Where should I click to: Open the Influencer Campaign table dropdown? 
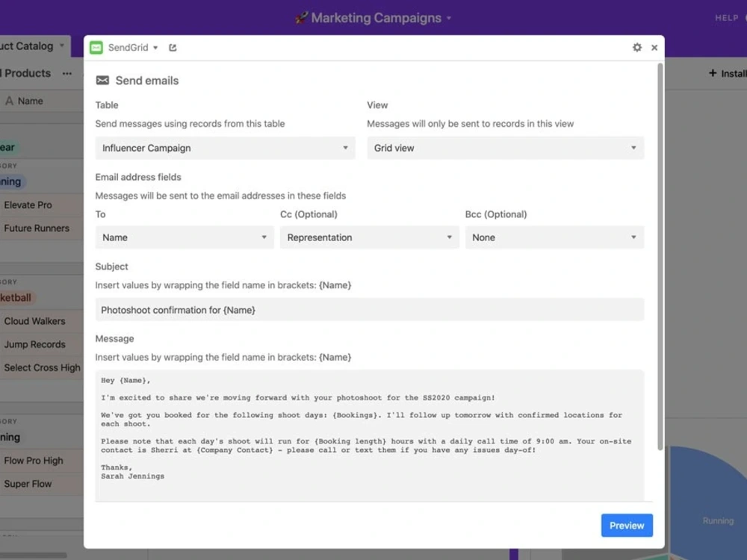[225, 148]
